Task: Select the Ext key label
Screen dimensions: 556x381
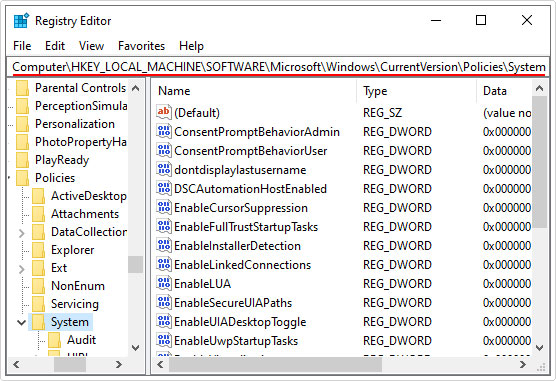Action: click(59, 268)
